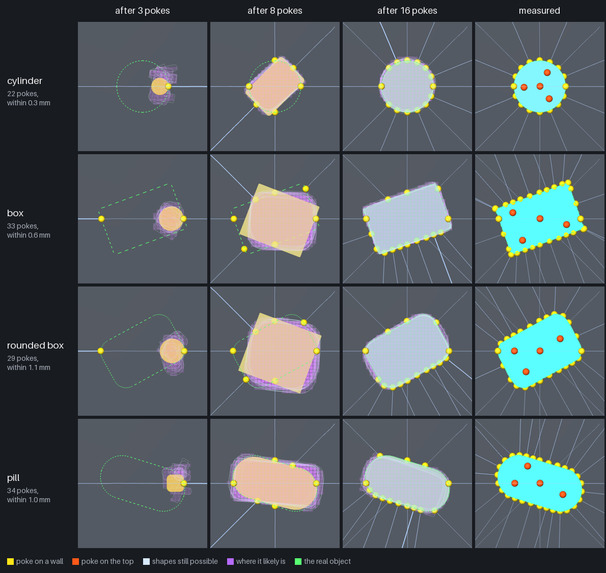Click the 'pill' row label
Screen dimensions: 606x573
click(x=13, y=478)
